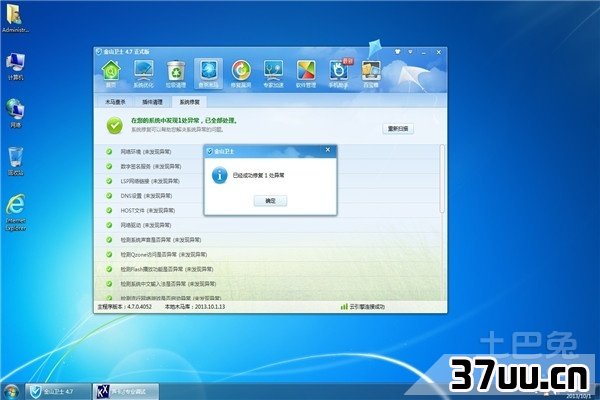Close the 金山卫士 popup dialog

pyautogui.click(x=328, y=150)
